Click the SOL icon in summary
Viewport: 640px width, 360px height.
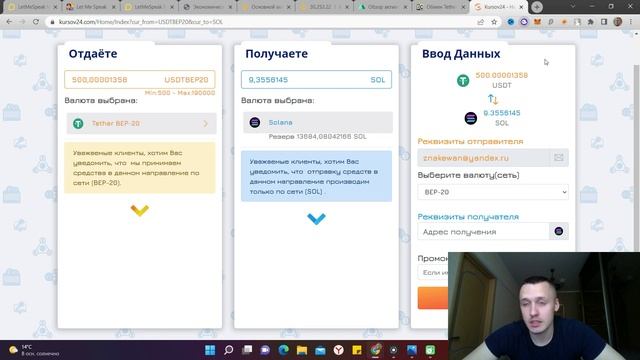(471, 118)
